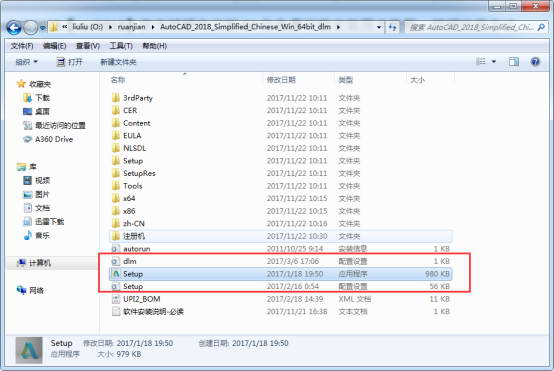
Task: Select the UPI2_BOM XML file icon
Action: 116,299
